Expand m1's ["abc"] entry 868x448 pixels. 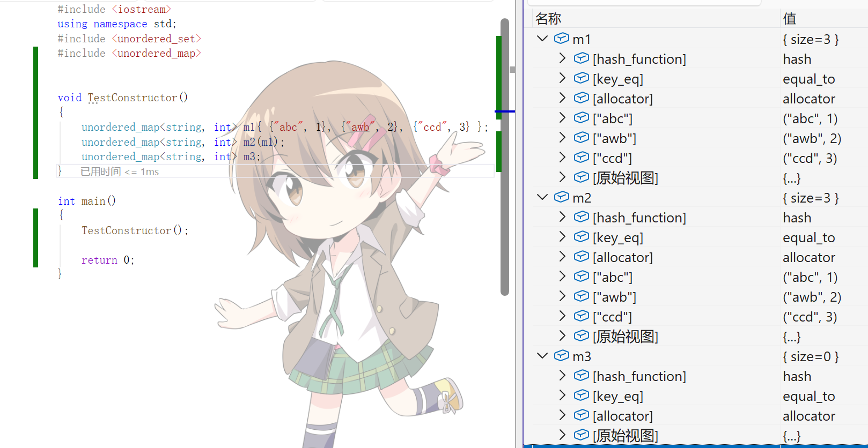coord(562,117)
